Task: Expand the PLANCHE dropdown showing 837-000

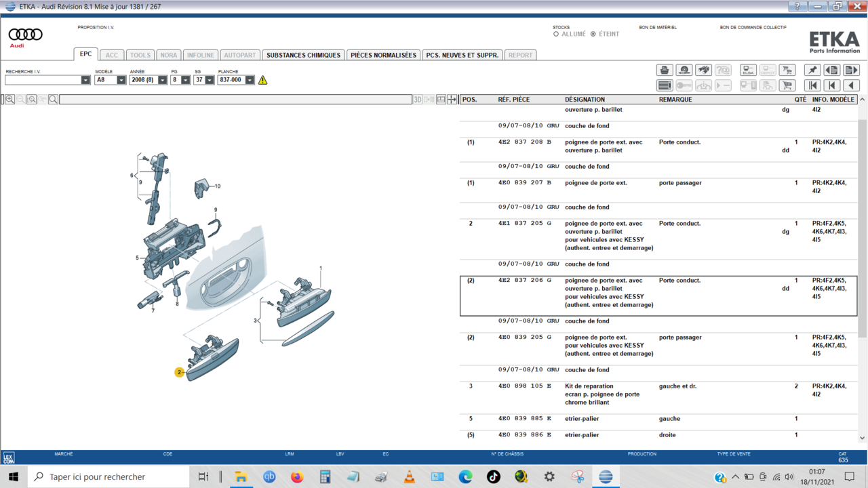Action: pos(250,80)
